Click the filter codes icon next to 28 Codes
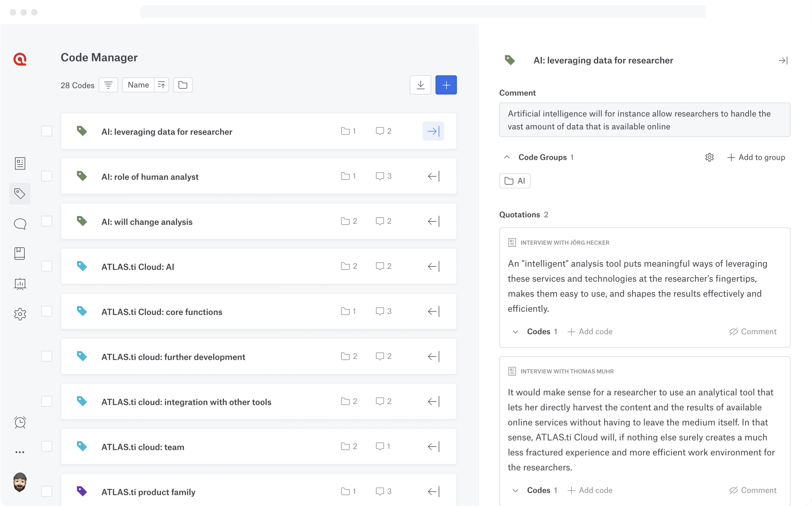Screen dimensions: 812x506 [108, 85]
